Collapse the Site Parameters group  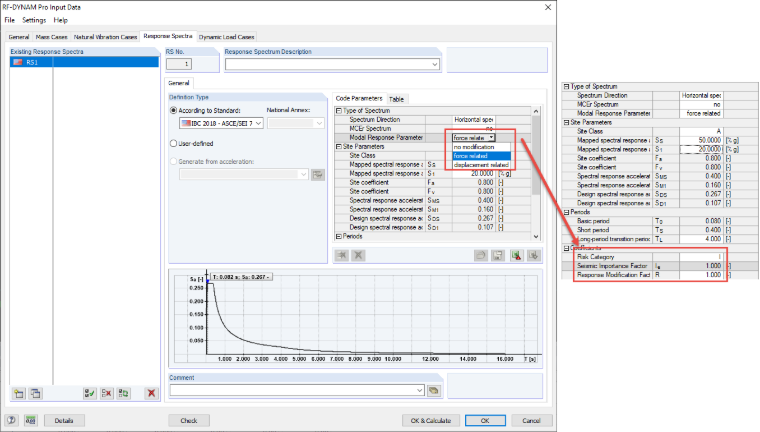[x=339, y=146]
